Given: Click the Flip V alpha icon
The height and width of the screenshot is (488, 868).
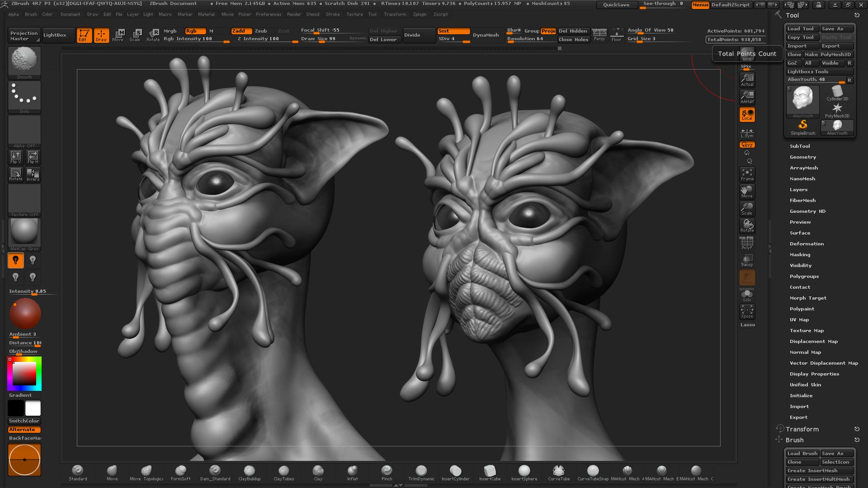Looking at the screenshot, I should pos(16,157).
